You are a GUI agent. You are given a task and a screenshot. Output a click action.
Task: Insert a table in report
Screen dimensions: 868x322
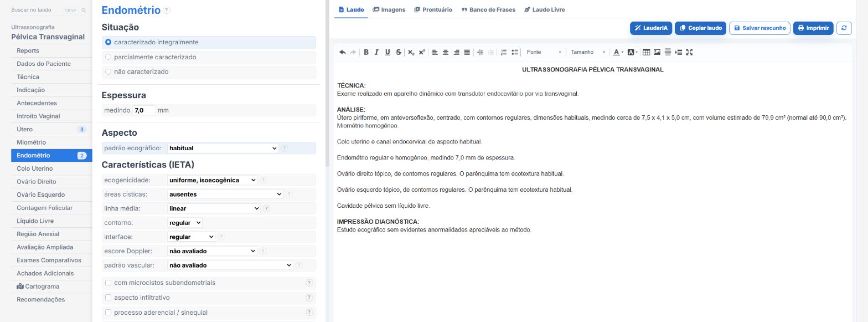[646, 52]
